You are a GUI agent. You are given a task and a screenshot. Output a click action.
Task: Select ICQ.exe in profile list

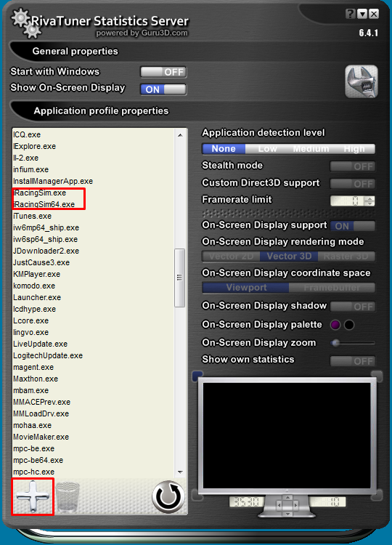27,135
